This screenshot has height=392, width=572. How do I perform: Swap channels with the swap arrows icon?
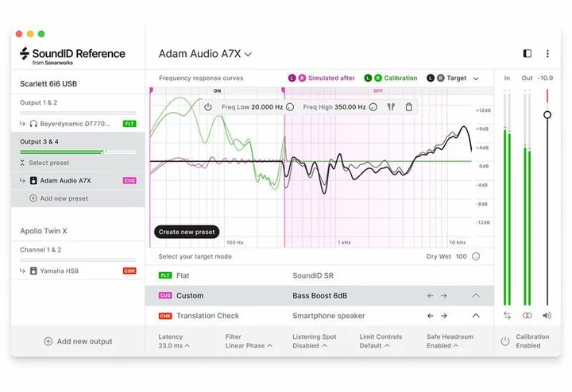(507, 316)
